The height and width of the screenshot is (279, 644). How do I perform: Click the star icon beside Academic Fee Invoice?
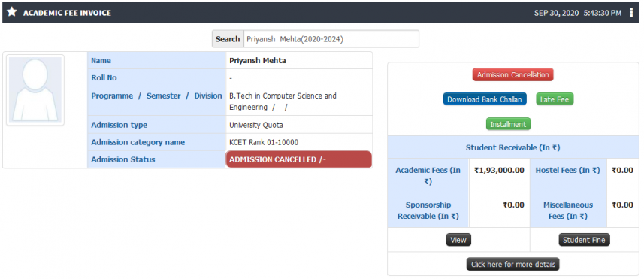pyautogui.click(x=12, y=12)
